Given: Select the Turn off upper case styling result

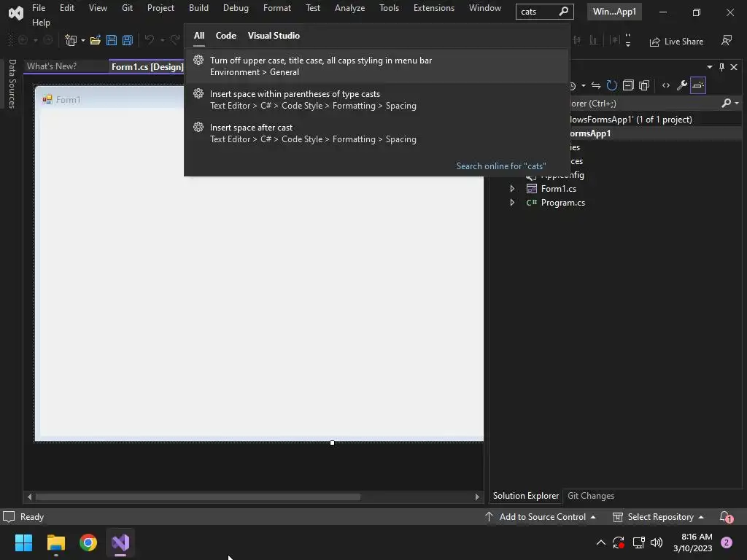Looking at the screenshot, I should pos(376,66).
